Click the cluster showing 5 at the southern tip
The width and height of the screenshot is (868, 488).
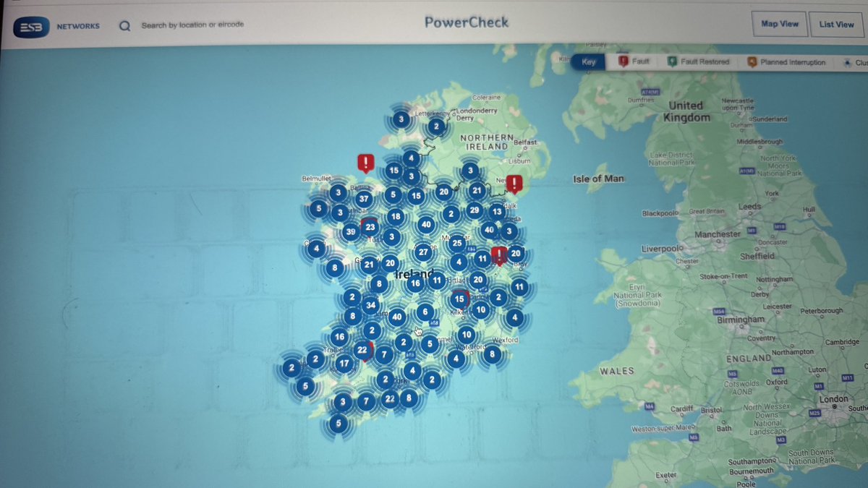[x=337, y=424]
